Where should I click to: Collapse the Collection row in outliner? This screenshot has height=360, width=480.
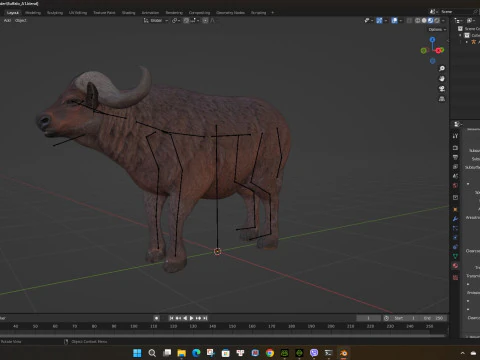(461, 35)
